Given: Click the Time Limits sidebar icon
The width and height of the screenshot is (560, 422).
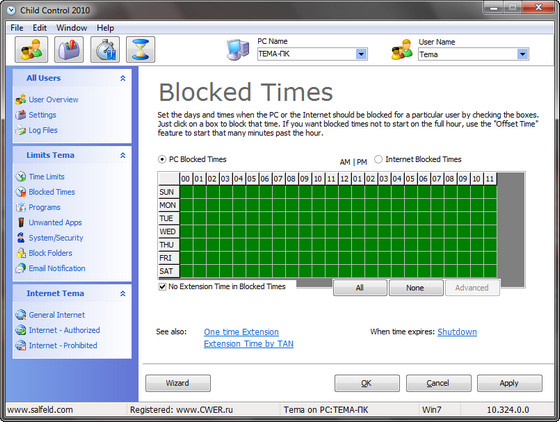Looking at the screenshot, I should tap(21, 177).
